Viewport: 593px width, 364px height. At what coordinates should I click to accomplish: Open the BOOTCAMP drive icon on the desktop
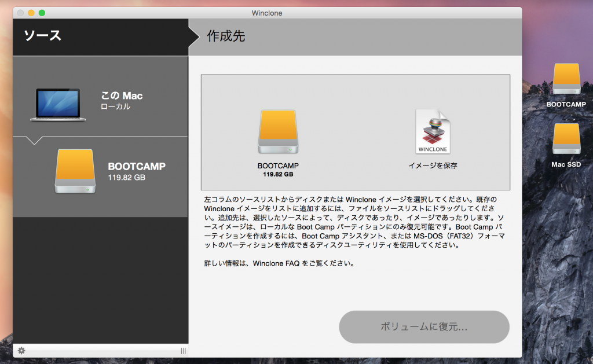pyautogui.click(x=566, y=79)
